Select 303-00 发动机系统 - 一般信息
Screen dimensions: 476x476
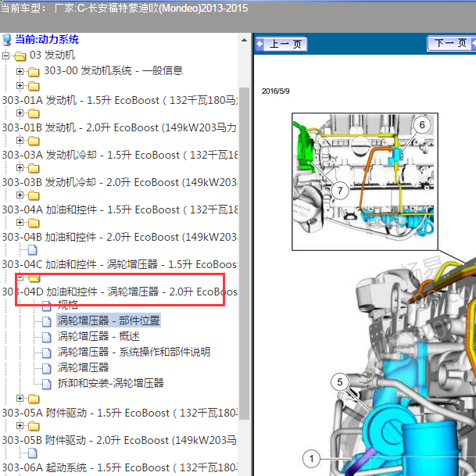(113, 70)
